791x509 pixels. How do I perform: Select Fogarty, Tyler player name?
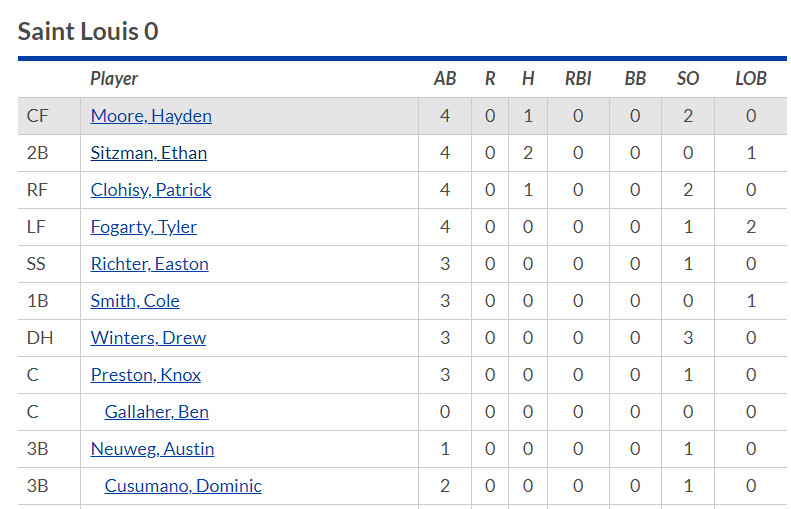[144, 227]
